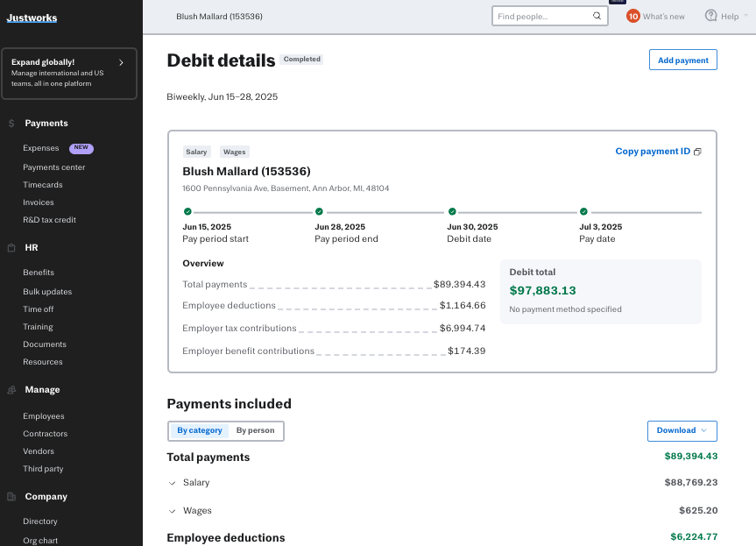
Task: Click the HR clipboard icon in sidebar
Action: (x=12, y=247)
